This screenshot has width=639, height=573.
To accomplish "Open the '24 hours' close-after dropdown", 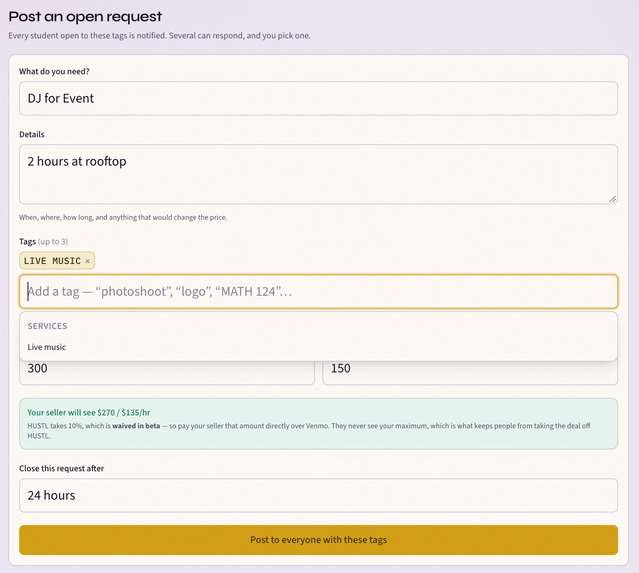I will (x=318, y=495).
